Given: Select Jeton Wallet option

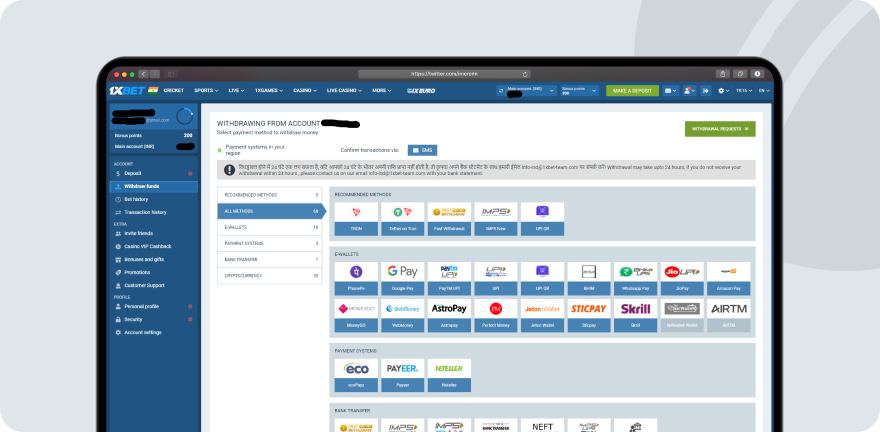Looking at the screenshot, I should tap(542, 315).
